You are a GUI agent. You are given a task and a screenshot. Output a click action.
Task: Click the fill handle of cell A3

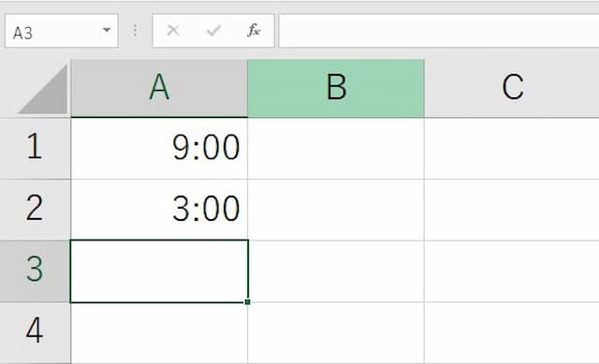(247, 302)
